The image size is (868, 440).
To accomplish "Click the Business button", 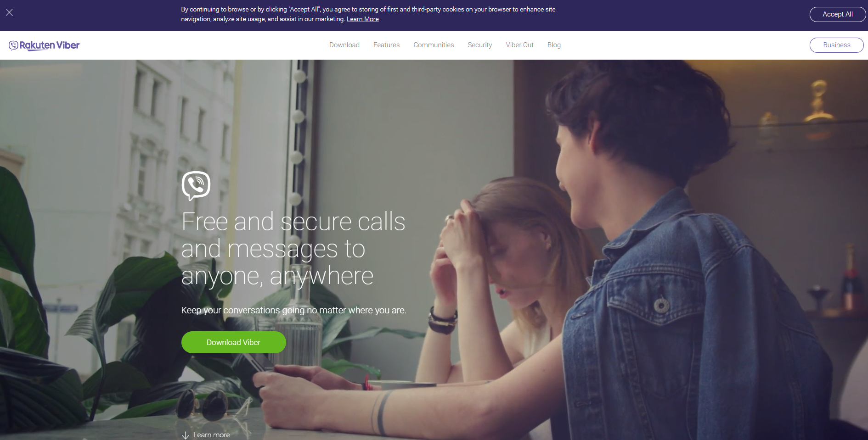I will click(x=836, y=45).
